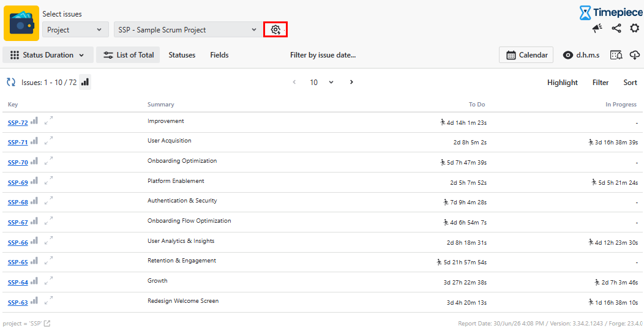Expand row details for SSP-71

[x=48, y=141]
